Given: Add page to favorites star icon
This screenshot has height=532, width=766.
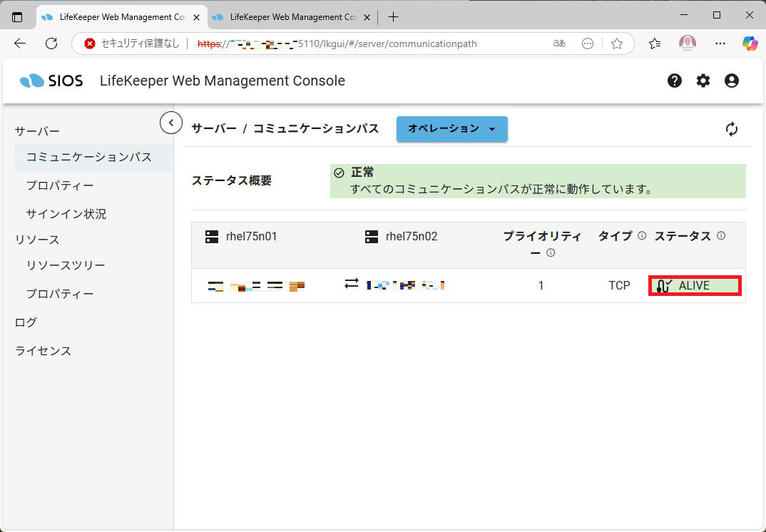Looking at the screenshot, I should coord(616,44).
